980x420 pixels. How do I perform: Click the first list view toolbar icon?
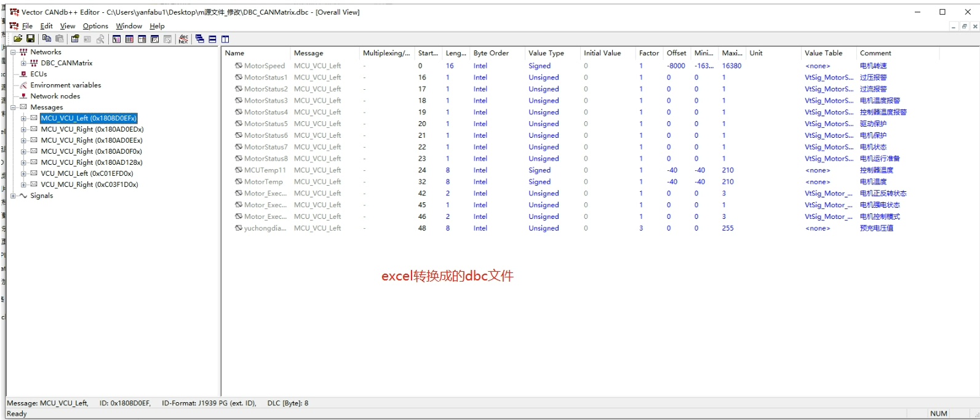tap(117, 39)
